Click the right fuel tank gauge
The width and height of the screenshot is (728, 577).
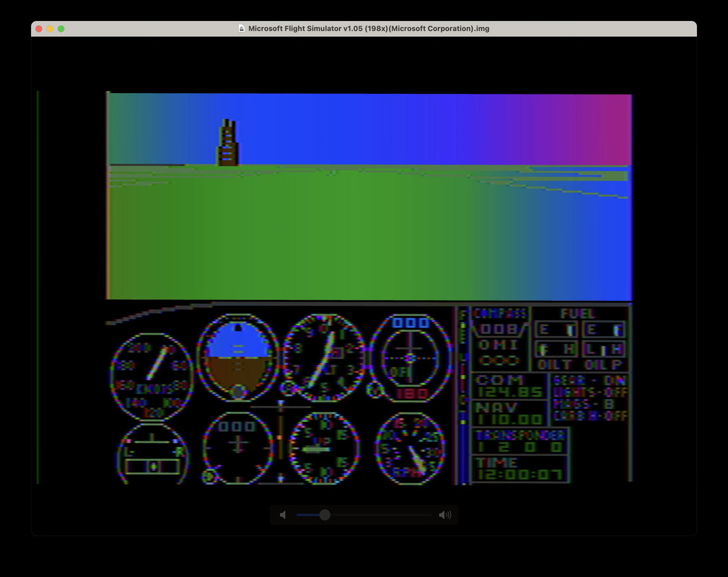point(604,330)
